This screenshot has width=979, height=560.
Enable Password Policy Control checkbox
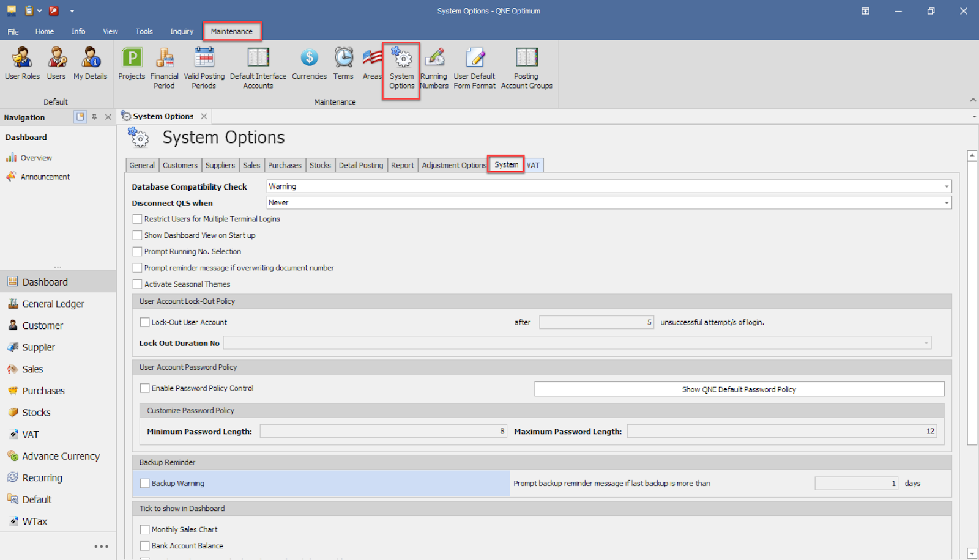pyautogui.click(x=145, y=388)
